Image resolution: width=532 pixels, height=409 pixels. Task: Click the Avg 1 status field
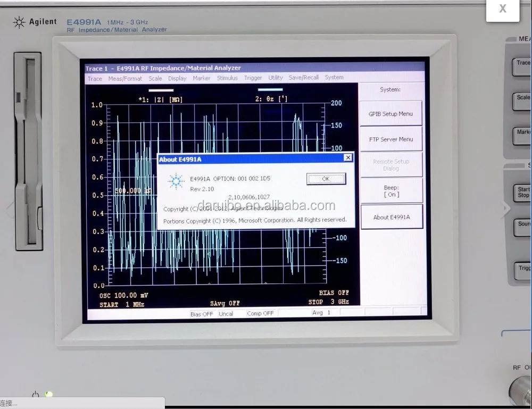pyautogui.click(x=322, y=313)
